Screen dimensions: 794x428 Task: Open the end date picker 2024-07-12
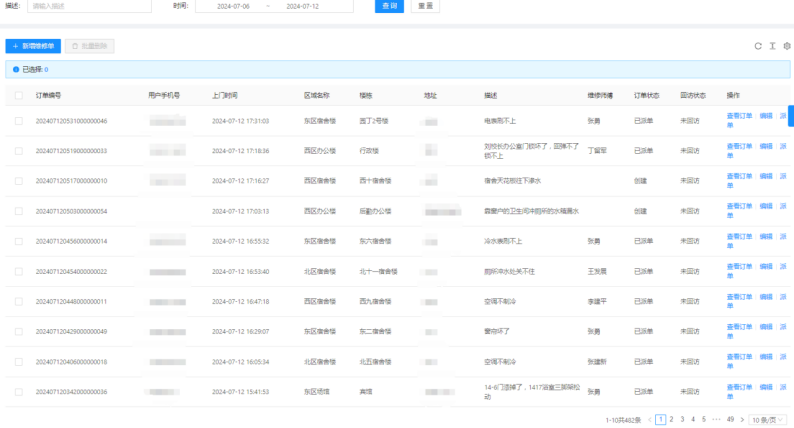tap(303, 6)
